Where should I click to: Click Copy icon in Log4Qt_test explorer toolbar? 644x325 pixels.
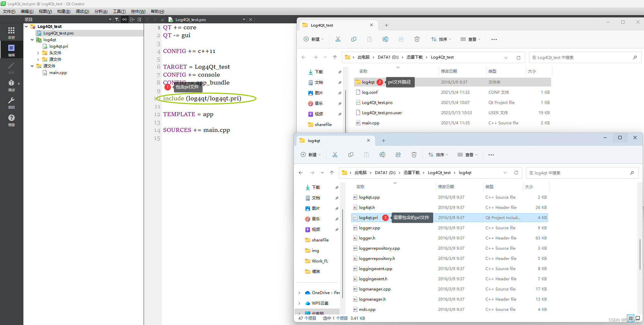coord(354,39)
